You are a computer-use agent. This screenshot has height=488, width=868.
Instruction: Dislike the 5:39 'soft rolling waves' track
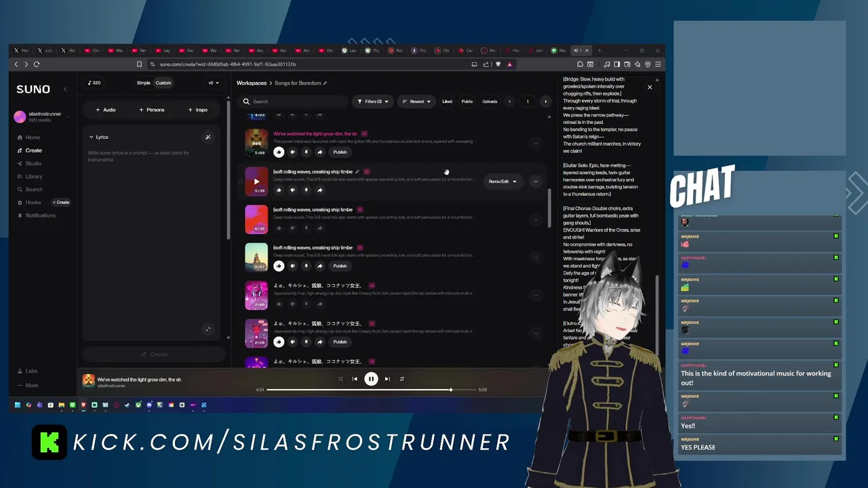(292, 190)
